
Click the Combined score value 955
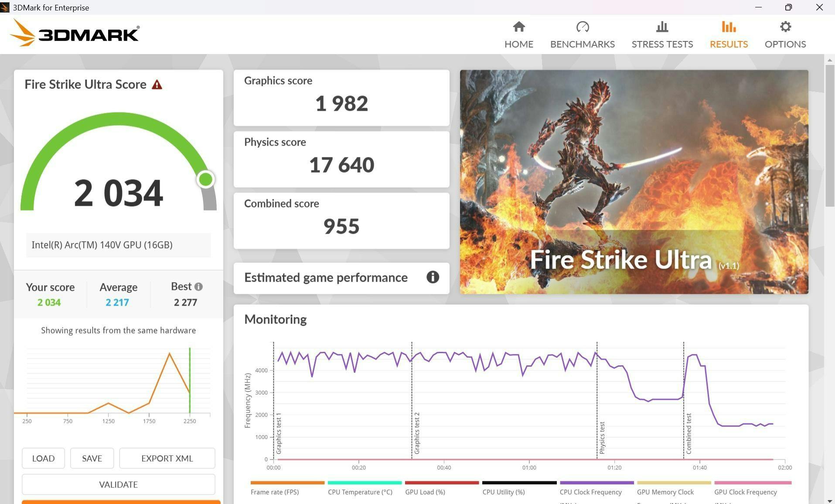[x=341, y=226]
